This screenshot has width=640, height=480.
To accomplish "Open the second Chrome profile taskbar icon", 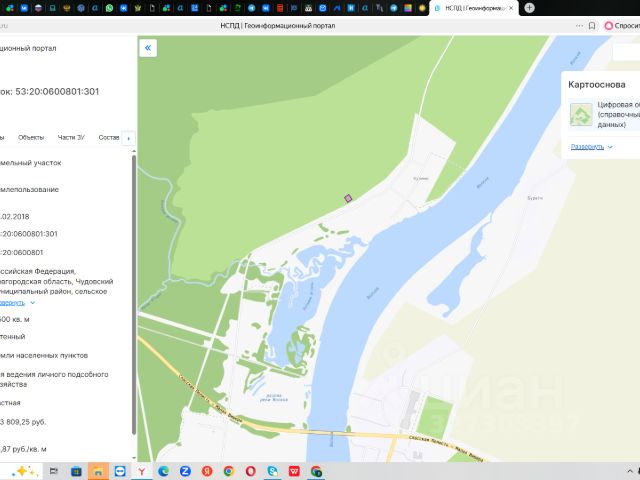I will pyautogui.click(x=316, y=471).
